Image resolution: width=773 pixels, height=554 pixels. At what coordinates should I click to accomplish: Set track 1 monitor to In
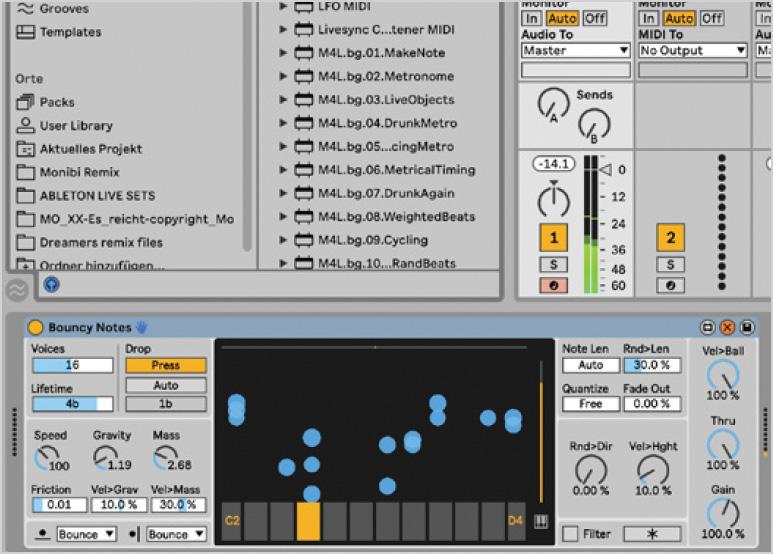point(531,19)
